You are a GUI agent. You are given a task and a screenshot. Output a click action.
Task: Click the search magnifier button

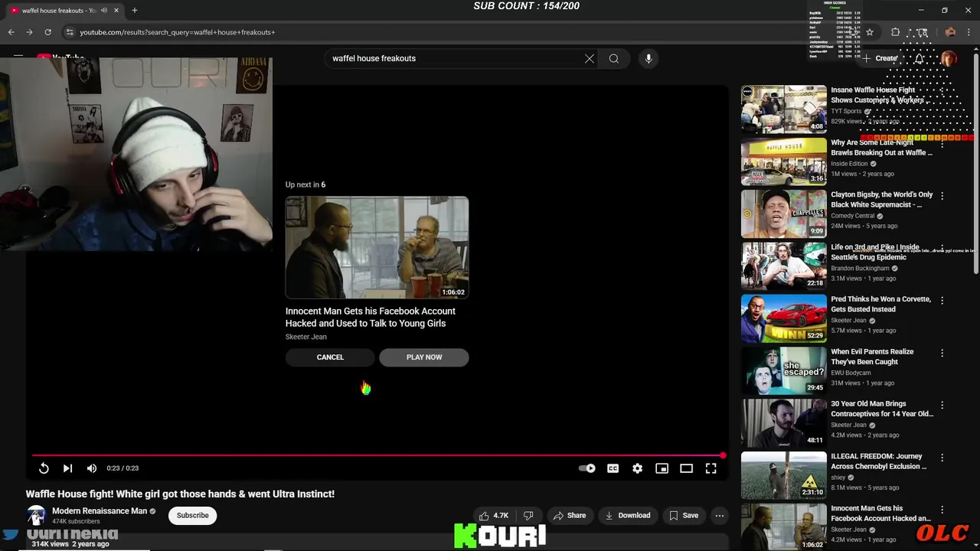click(614, 58)
